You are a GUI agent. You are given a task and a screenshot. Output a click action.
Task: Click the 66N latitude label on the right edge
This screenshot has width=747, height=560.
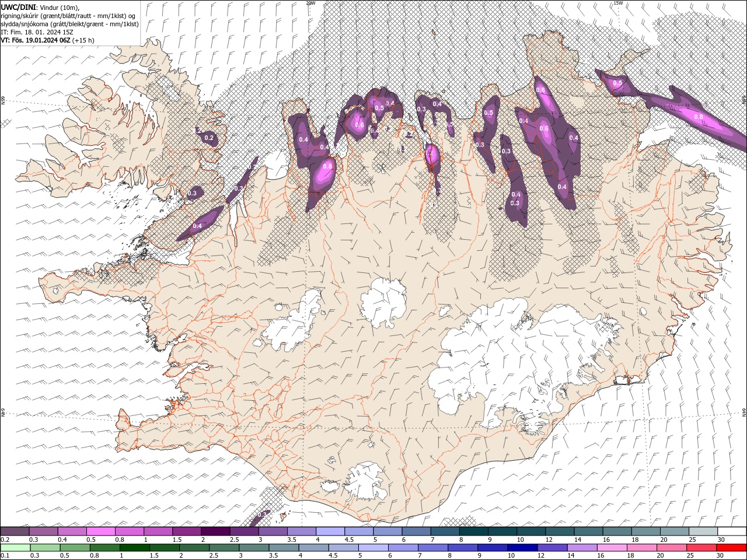click(744, 100)
